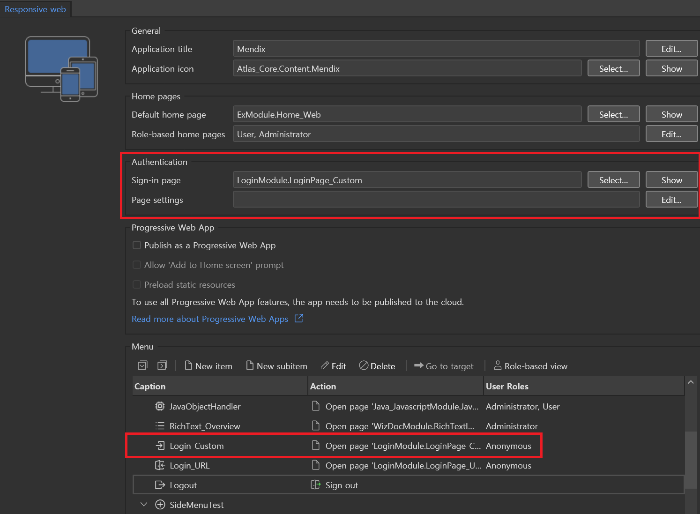This screenshot has height=514, width=700.
Task: Click the Edit menu toolbar button
Action: coord(333,366)
